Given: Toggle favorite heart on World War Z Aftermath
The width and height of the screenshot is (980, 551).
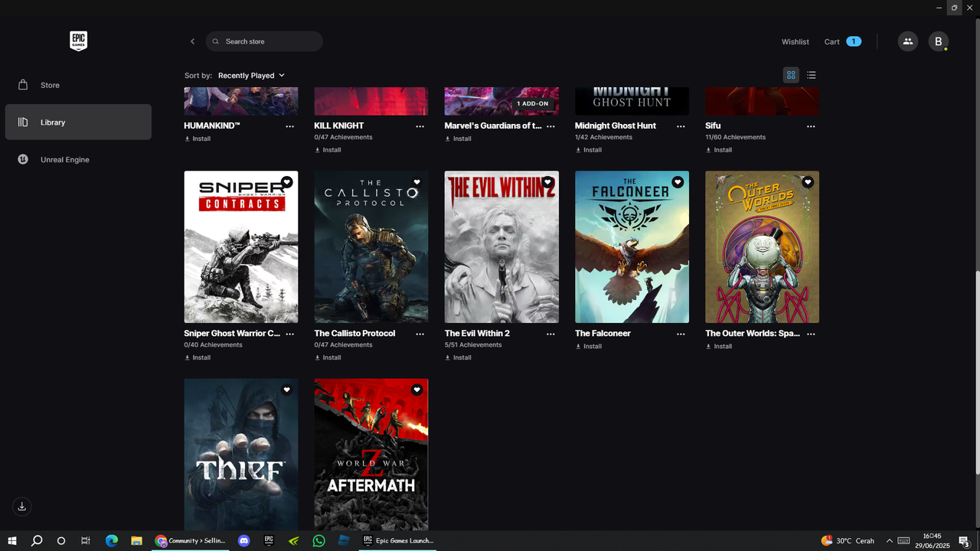Looking at the screenshot, I should click(416, 390).
